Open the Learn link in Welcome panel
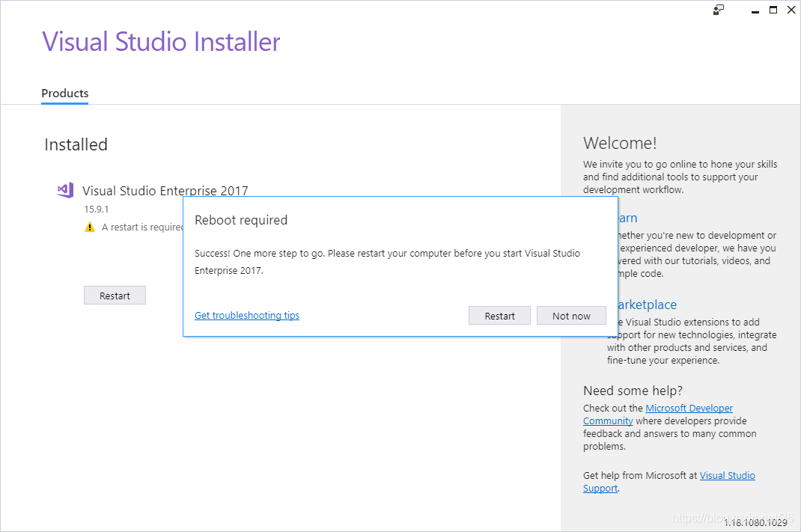This screenshot has width=801, height=532. [628, 218]
